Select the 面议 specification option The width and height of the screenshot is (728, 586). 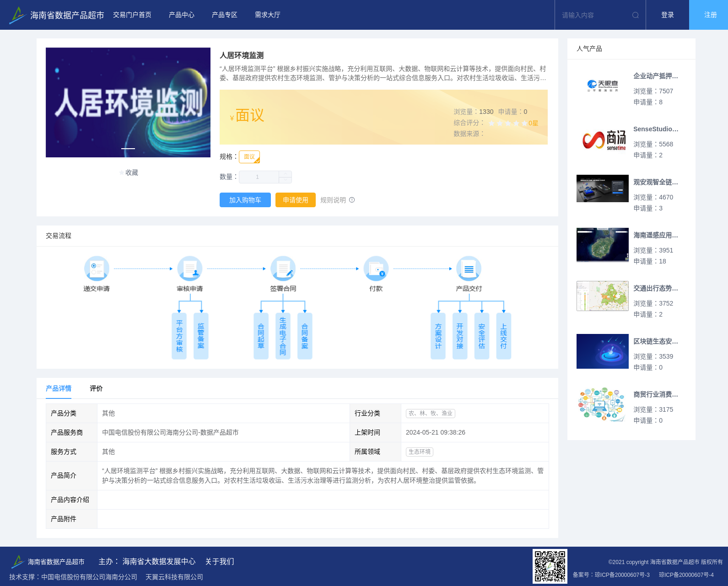[249, 157]
